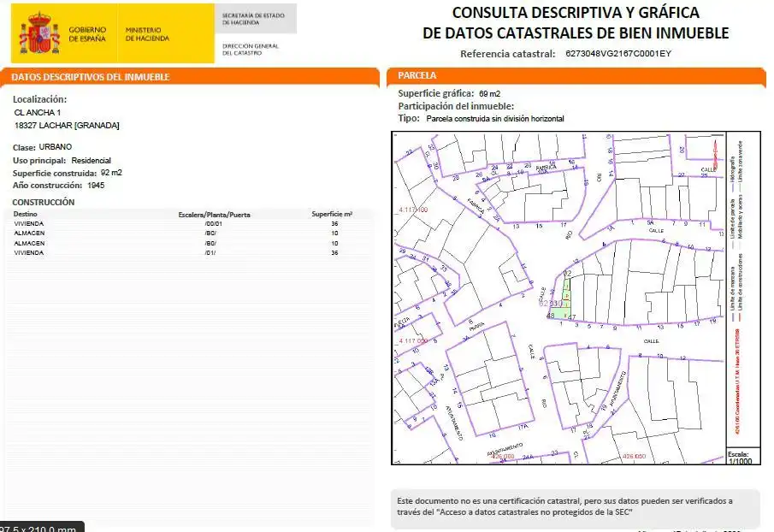The height and width of the screenshot is (532, 774).
Task: Select the 'MINISTERIO DE HACIENDA' text
Action: (x=147, y=34)
